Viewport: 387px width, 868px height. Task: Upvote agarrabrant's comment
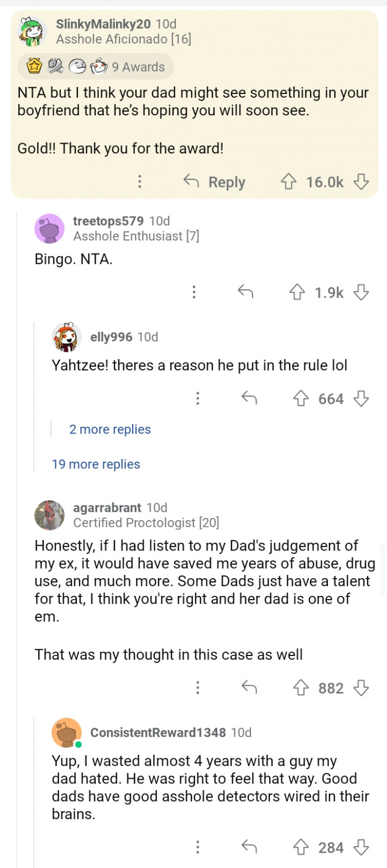(x=301, y=687)
